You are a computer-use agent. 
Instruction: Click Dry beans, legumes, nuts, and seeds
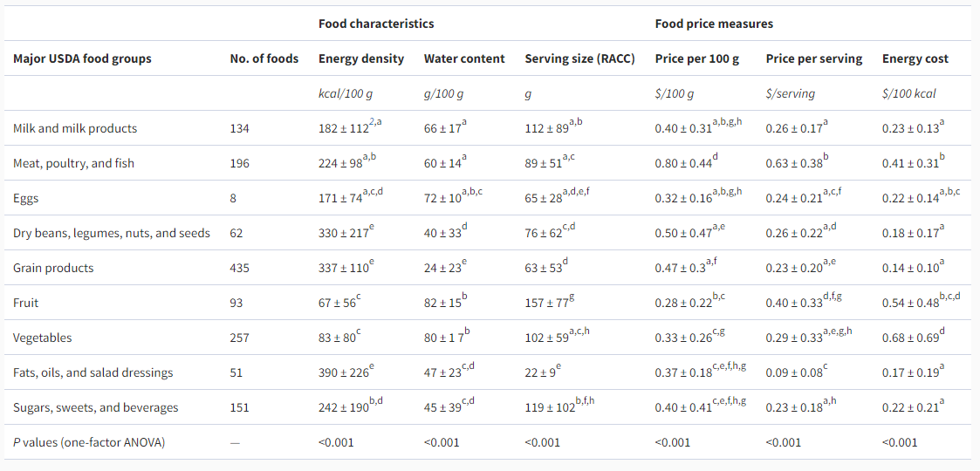(x=111, y=233)
